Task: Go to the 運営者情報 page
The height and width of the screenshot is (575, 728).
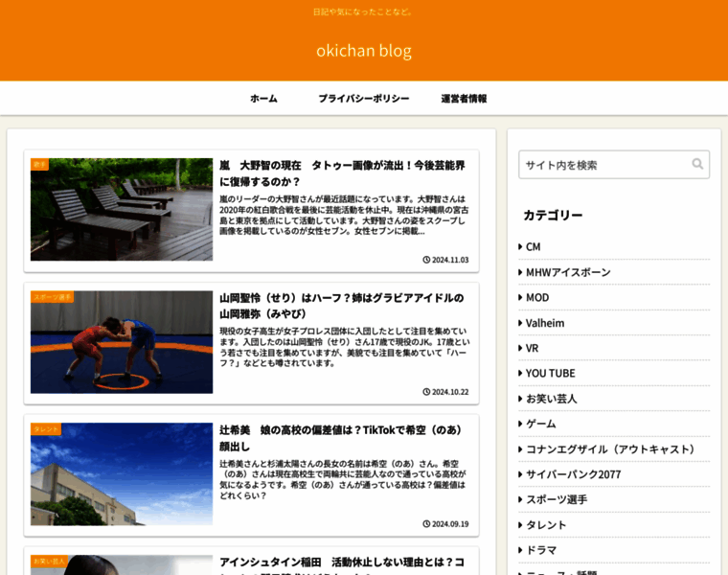Action: point(464,99)
